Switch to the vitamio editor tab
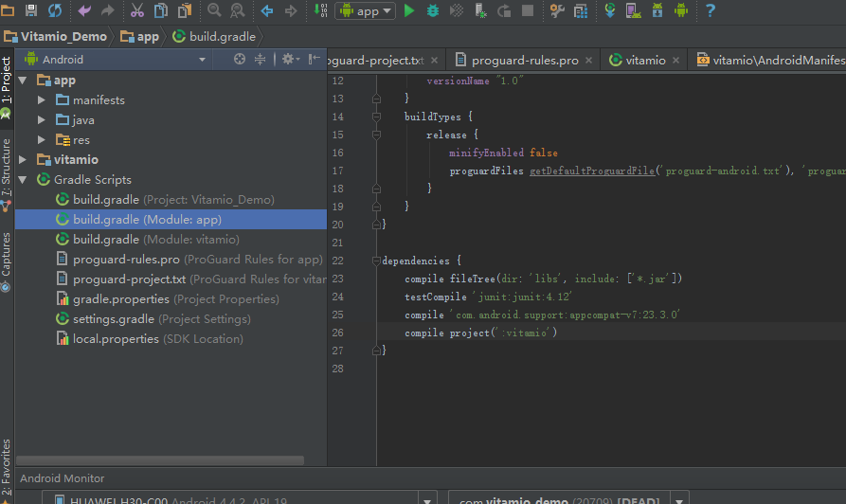The height and width of the screenshot is (504, 846). (x=645, y=61)
